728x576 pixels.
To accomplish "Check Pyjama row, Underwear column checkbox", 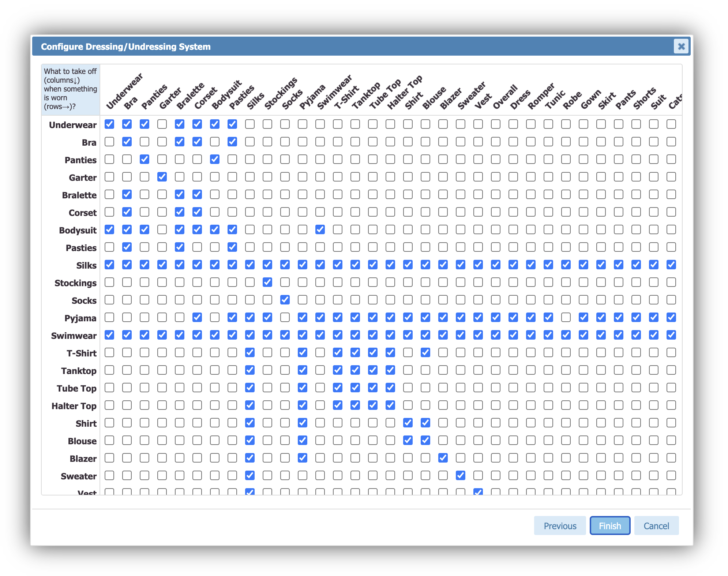I will coord(109,317).
